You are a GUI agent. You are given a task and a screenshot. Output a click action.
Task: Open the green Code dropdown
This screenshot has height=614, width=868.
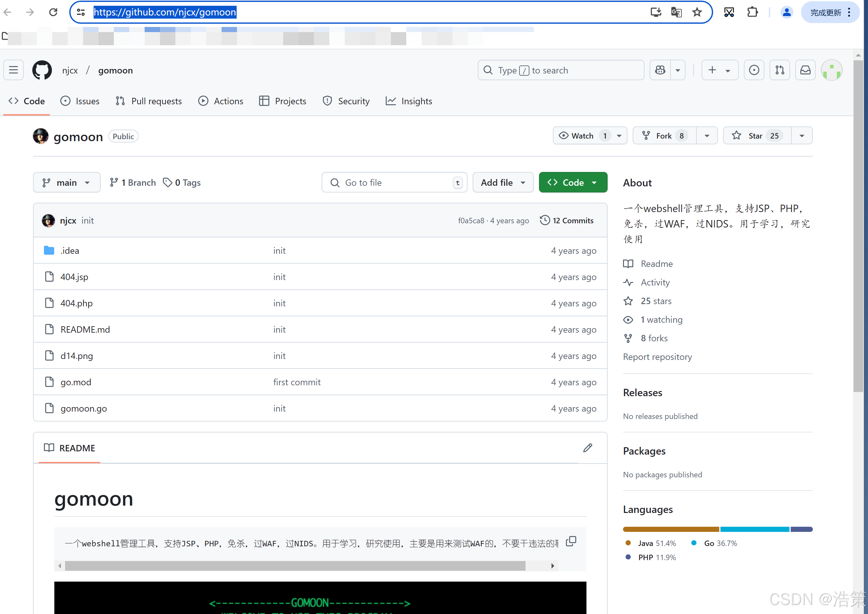(x=572, y=183)
